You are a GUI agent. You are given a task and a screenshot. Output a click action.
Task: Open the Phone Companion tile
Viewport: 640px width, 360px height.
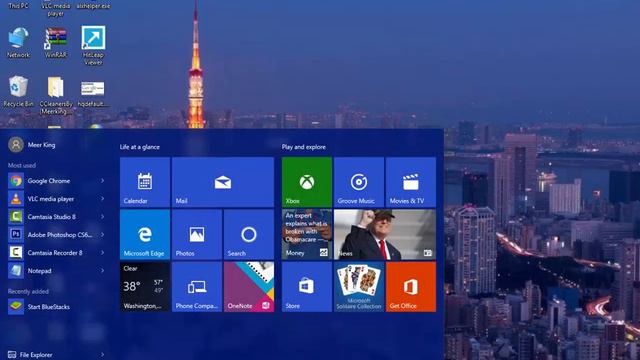(197, 287)
